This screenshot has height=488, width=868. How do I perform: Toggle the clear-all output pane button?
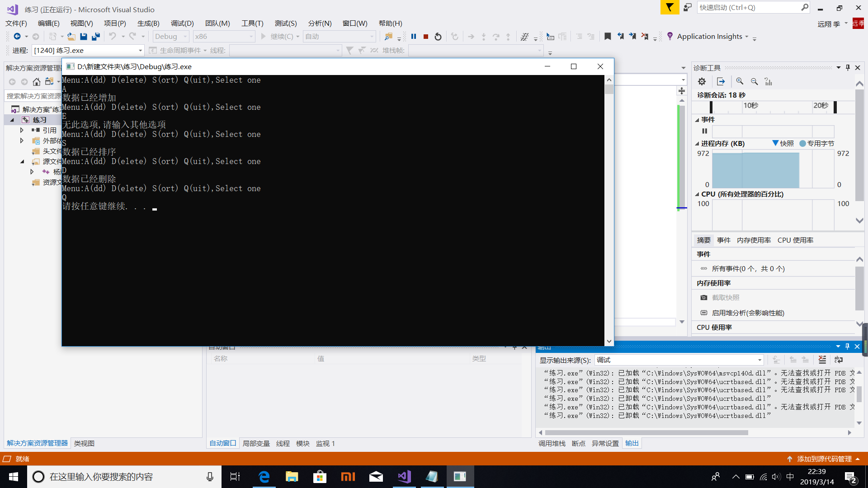pos(822,360)
